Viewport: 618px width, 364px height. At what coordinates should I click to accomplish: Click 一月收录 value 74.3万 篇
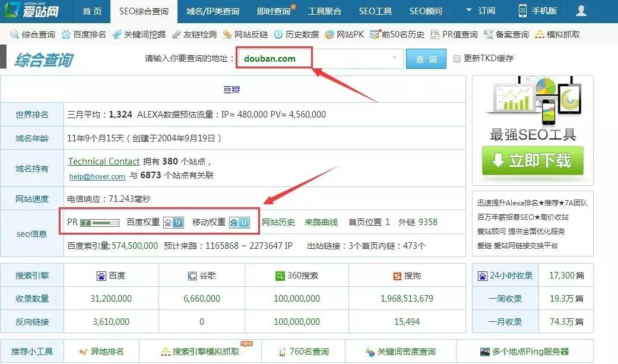click(x=567, y=322)
